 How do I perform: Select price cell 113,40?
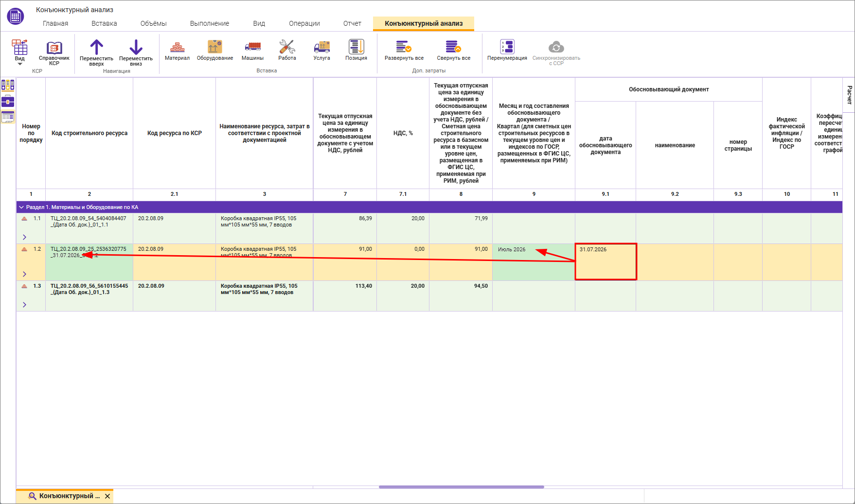tap(345, 296)
